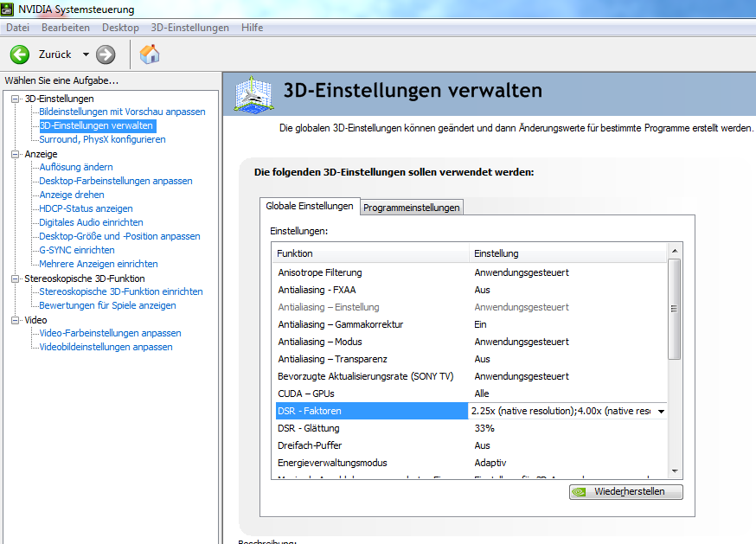Screen dimensions: 756x544
Task: Open Stereoskopische 3D-Funktion einrichten
Action: coord(121,291)
